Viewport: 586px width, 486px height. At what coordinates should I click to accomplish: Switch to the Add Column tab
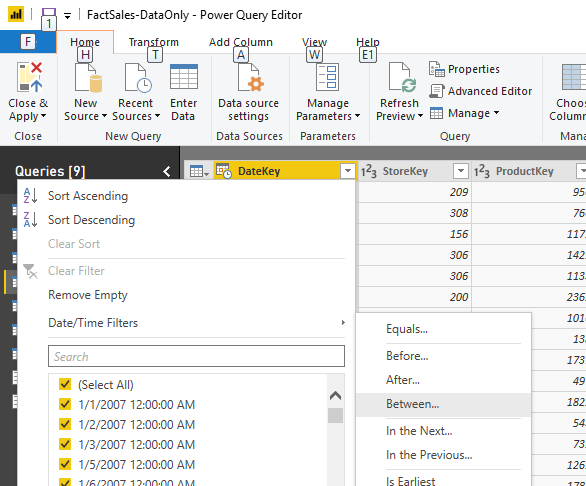(241, 42)
